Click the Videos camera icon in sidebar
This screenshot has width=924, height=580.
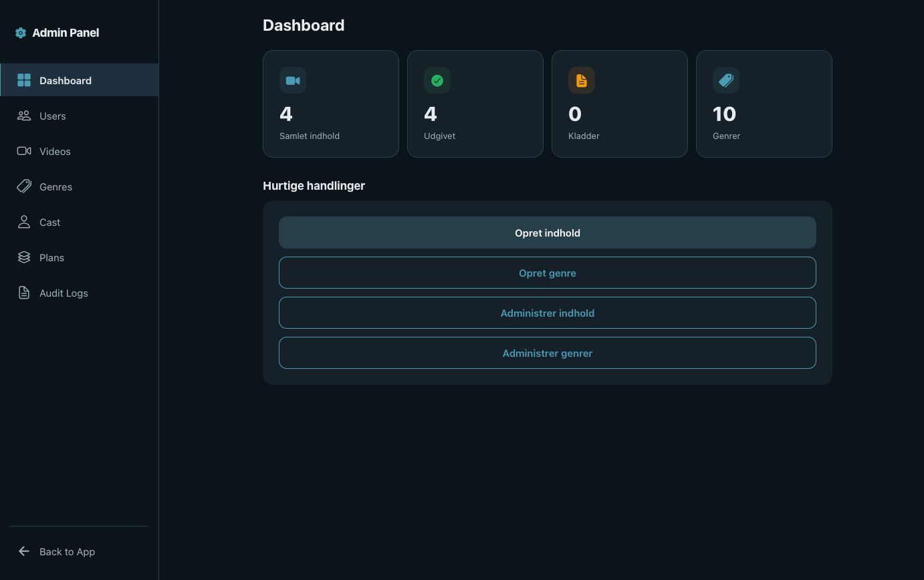point(24,151)
